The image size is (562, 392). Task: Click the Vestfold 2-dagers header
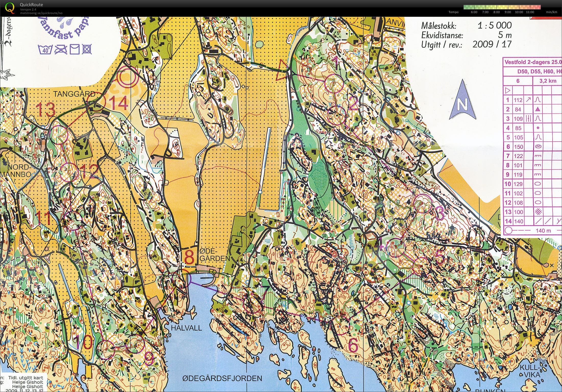click(x=533, y=62)
